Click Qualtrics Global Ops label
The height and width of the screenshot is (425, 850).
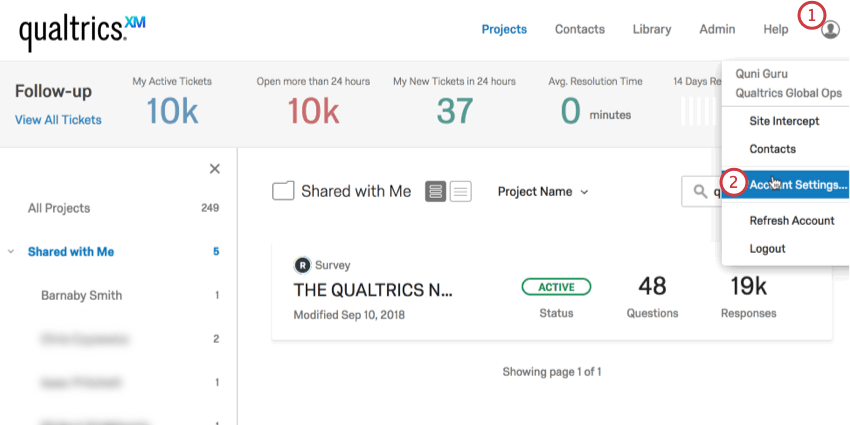click(x=788, y=93)
